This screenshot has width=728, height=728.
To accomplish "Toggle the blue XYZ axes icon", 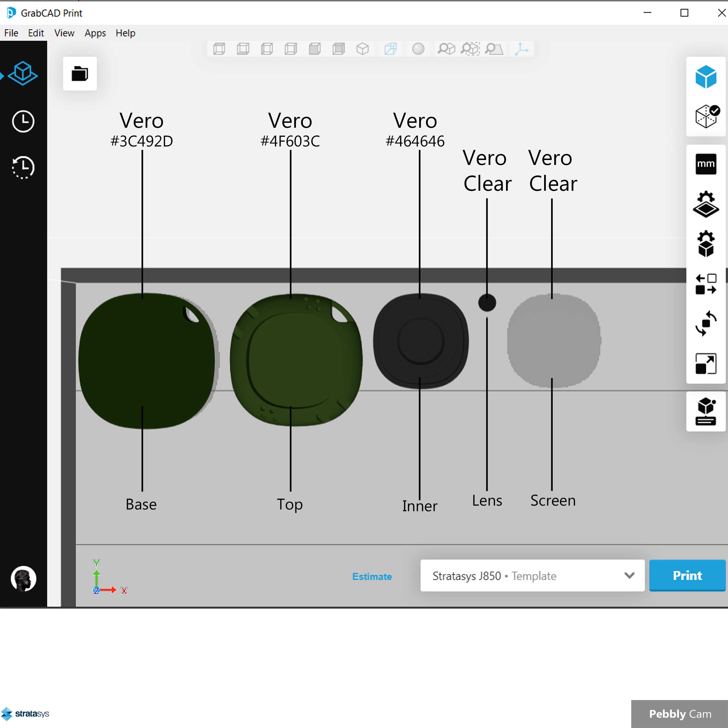I will (x=522, y=49).
